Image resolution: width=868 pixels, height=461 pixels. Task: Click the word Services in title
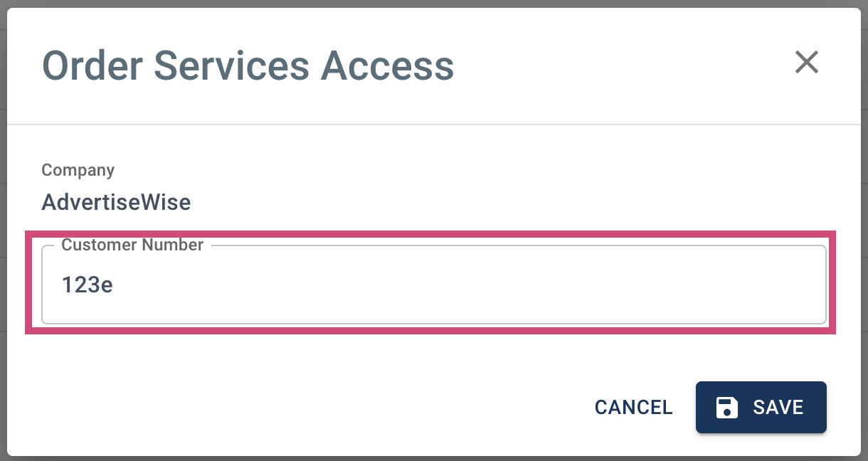point(232,65)
